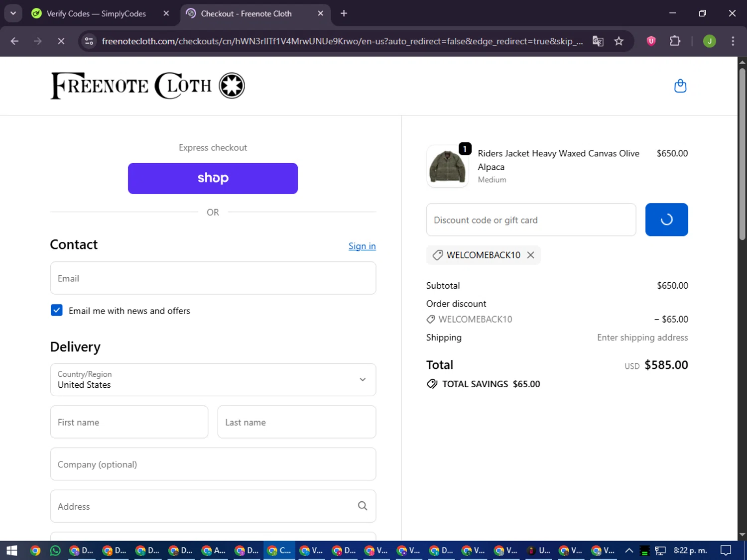
Task: Expand the Country/Region dropdown
Action: [213, 380]
